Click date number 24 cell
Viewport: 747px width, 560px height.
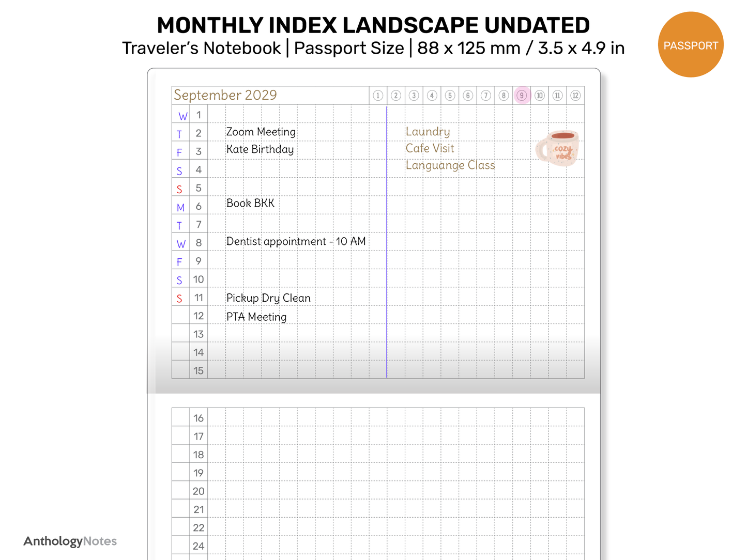[199, 546]
